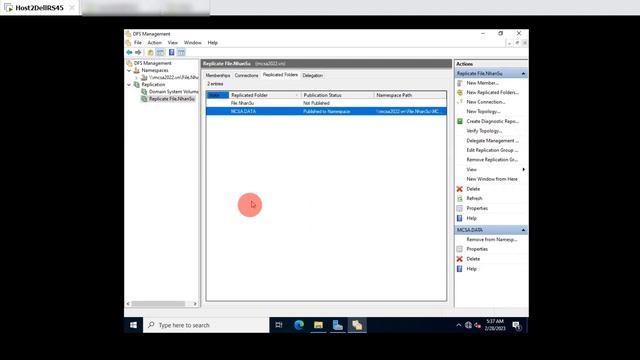
Task: Open the Window menu
Action: [193, 42]
